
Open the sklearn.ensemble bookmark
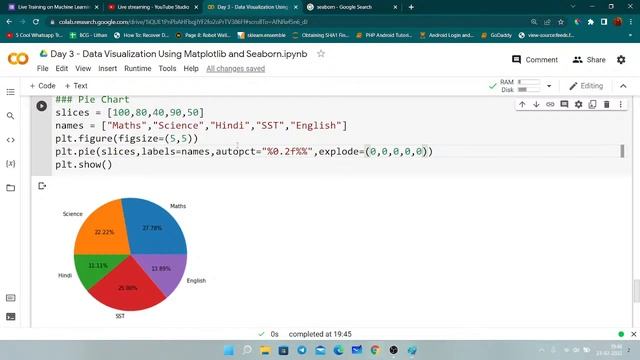[261, 35]
